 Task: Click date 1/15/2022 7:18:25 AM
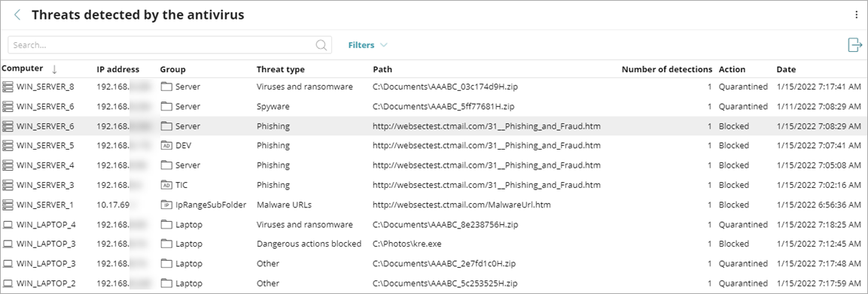[x=819, y=224]
